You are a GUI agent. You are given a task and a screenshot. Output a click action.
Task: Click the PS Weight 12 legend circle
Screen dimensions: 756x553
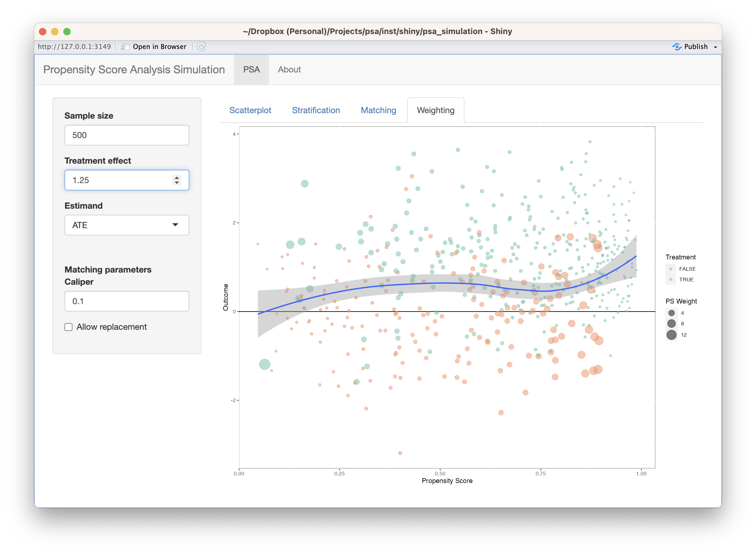(671, 335)
